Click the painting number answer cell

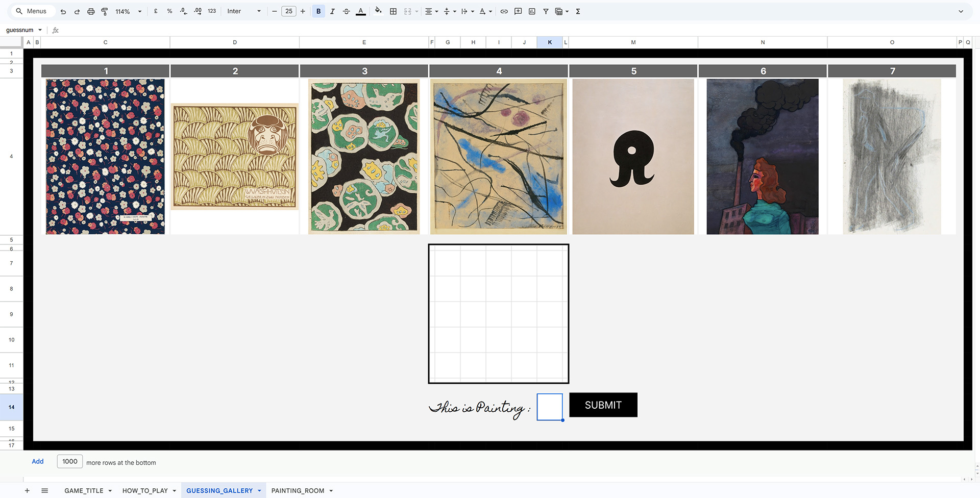pos(549,407)
